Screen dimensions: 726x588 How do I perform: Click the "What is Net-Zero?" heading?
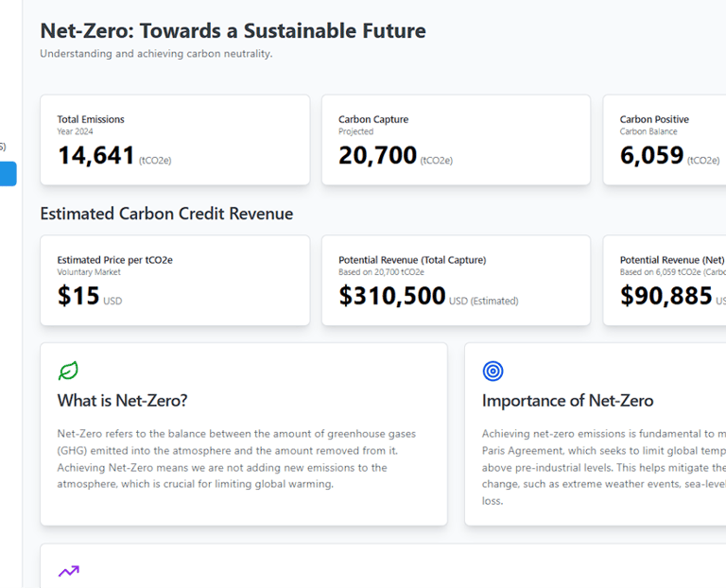[122, 401]
